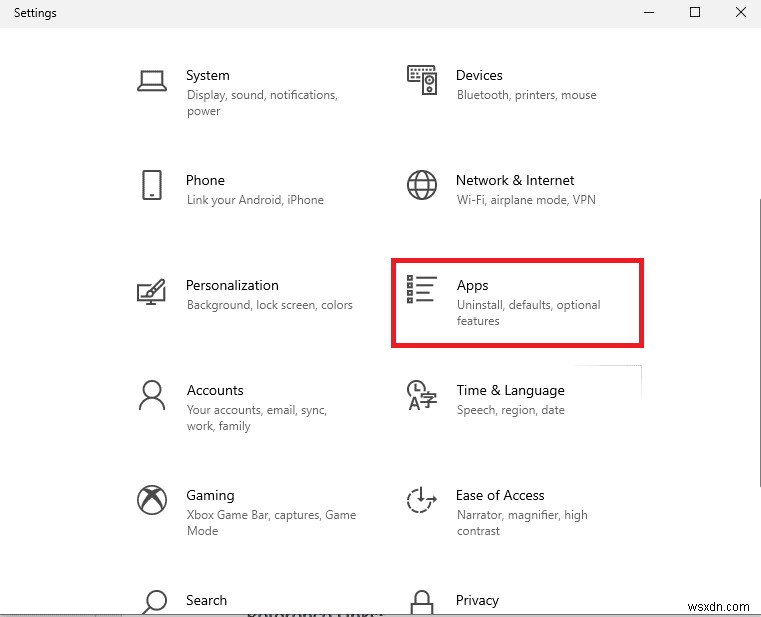Screen dimensions: 761x617
Task: Click "Uninstall, defaults, optional features" text
Action: pos(529,313)
